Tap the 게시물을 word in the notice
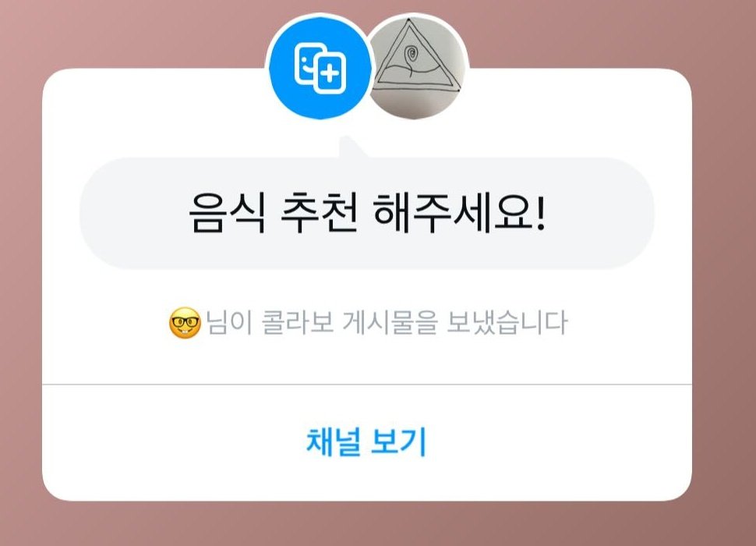Image resolution: width=756 pixels, height=546 pixels. pos(390,322)
